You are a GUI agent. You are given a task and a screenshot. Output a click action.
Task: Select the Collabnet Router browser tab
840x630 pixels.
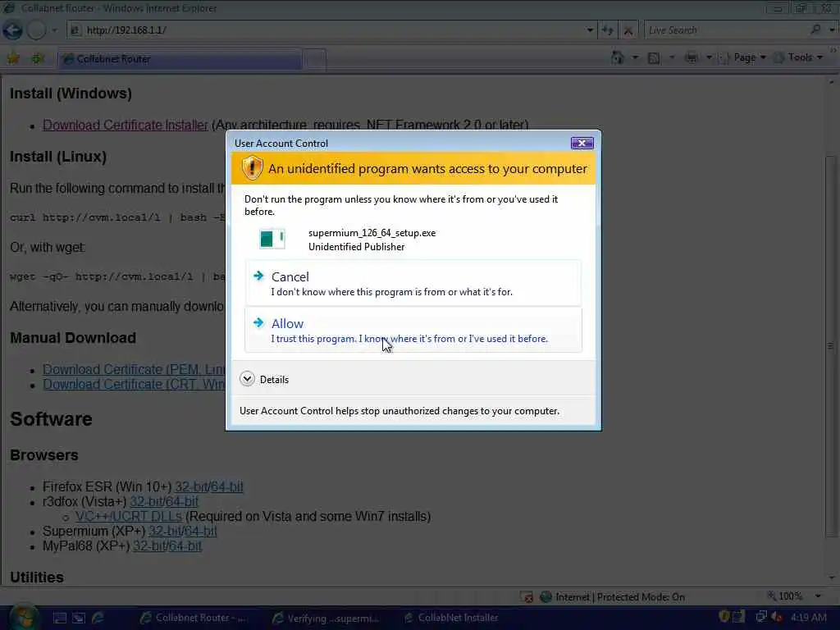pos(180,59)
